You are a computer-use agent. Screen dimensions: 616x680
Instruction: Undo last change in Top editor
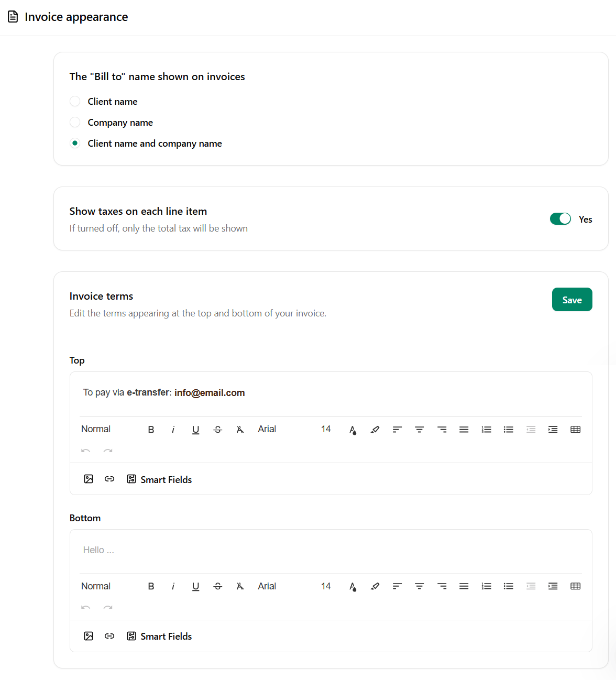click(86, 451)
